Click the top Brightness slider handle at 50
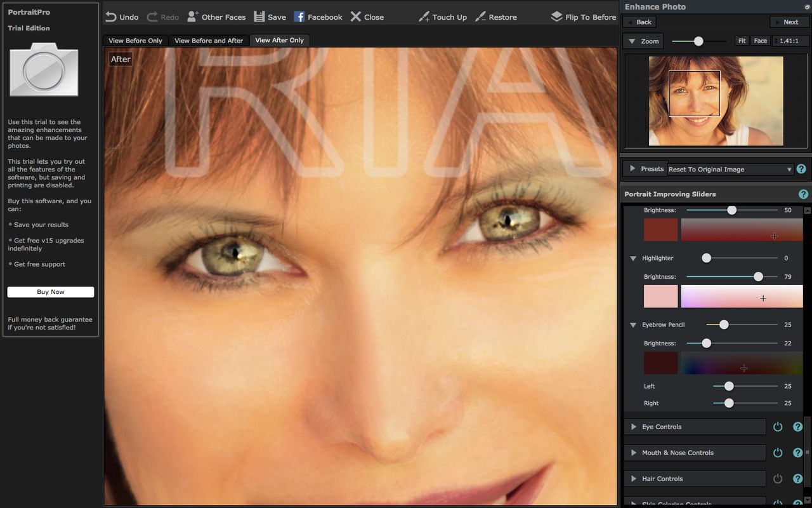The width and height of the screenshot is (812, 508). point(731,210)
